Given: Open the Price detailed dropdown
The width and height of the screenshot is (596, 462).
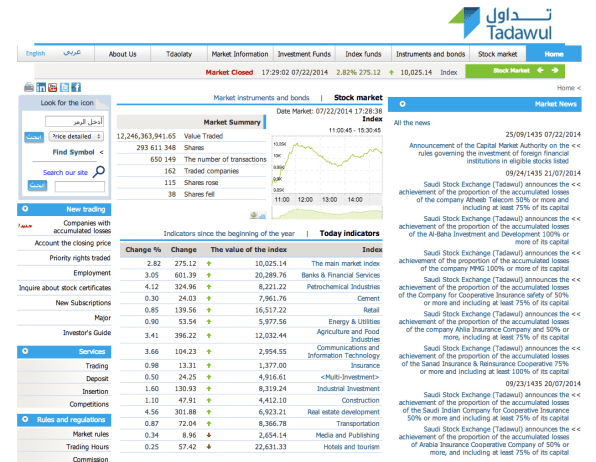Looking at the screenshot, I should tap(76, 137).
